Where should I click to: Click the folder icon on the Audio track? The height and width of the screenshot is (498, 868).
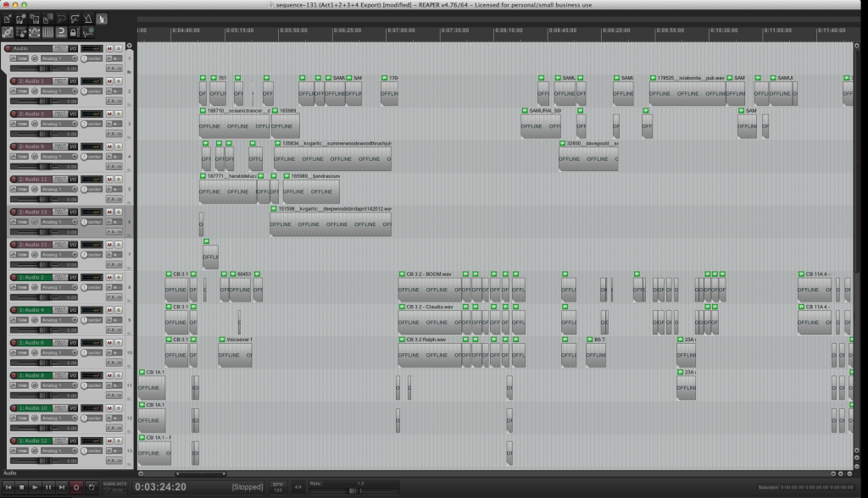point(129,71)
